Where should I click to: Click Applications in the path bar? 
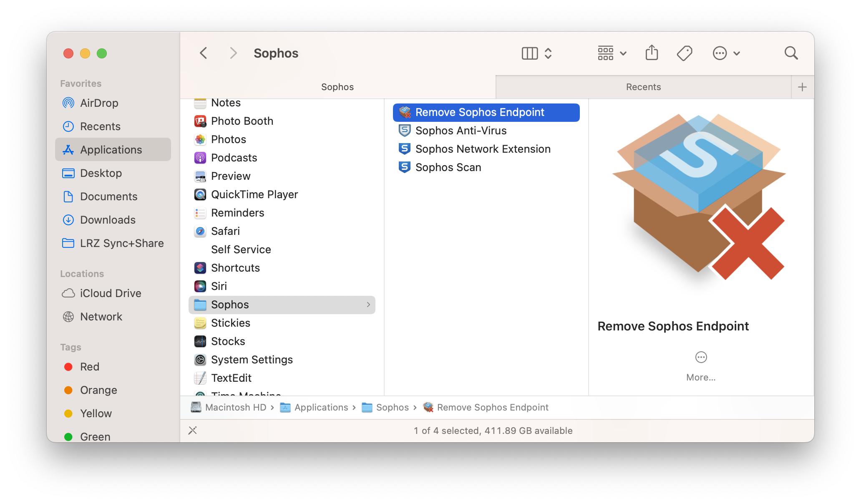321,407
